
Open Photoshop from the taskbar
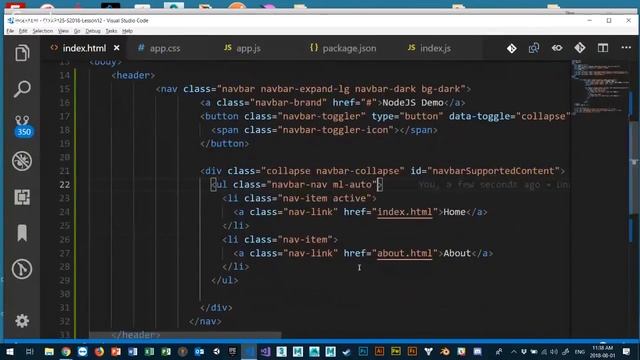click(x=363, y=351)
